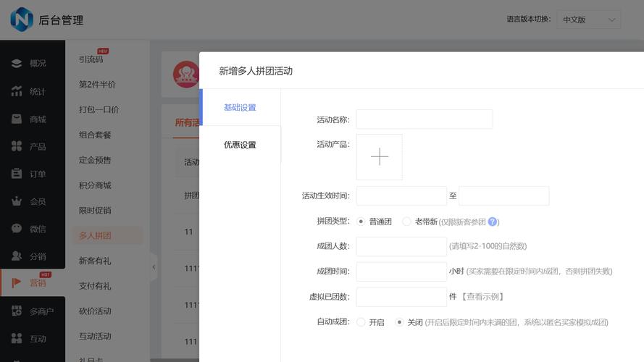Focus the 虚拟已团数 input field

[401, 297]
